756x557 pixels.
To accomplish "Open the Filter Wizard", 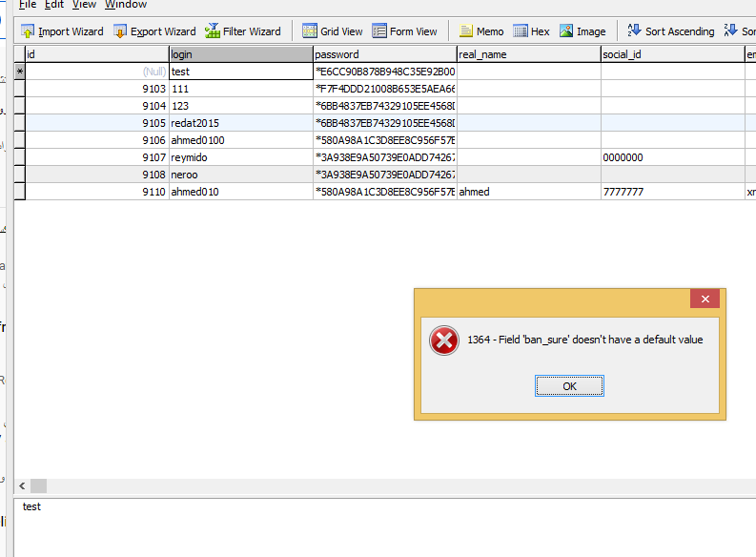I will pyautogui.click(x=242, y=31).
